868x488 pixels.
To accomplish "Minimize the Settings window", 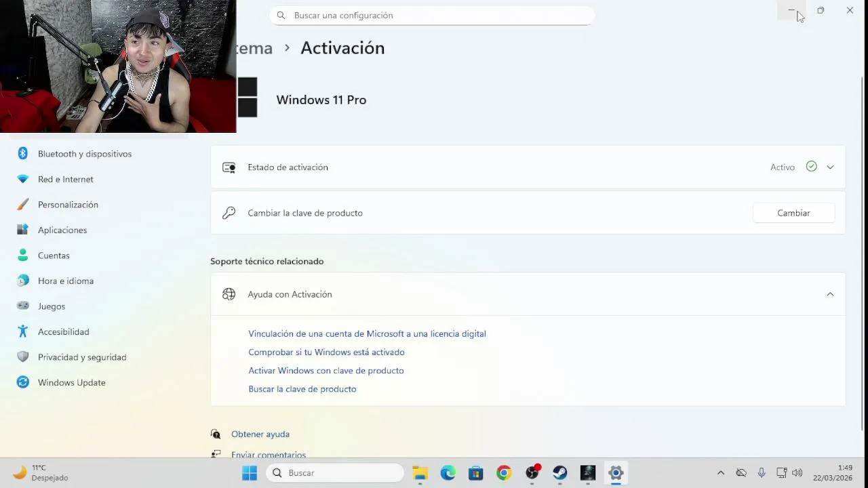I will (791, 10).
